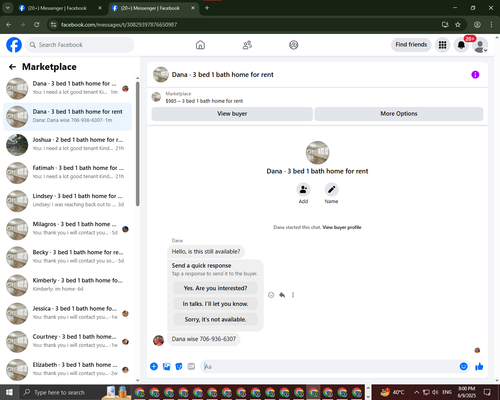Open the Windows notification center
This screenshot has height=400, width=500.
(x=487, y=392)
